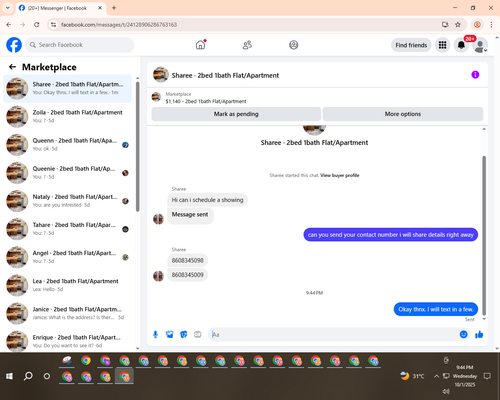Viewport: 500px width, 400px height.
Task: Click Sharee avatar in chat header
Action: pyautogui.click(x=161, y=75)
